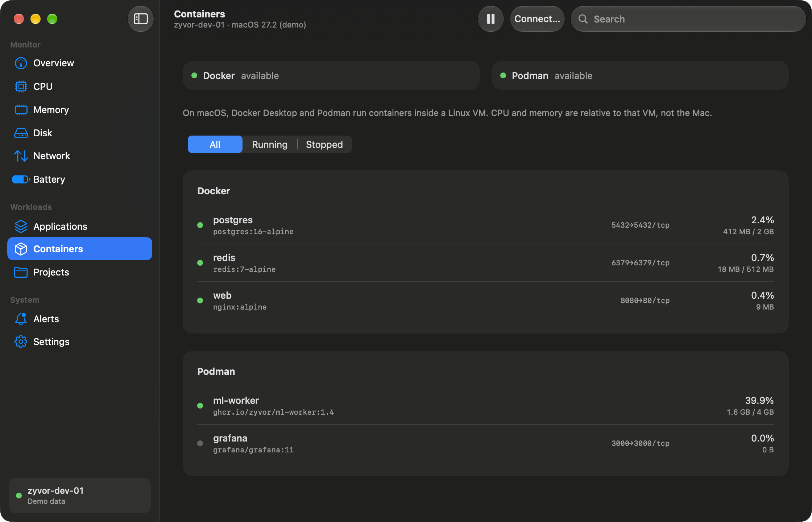Switch to the Running filter tab
This screenshot has height=522, width=812.
coord(270,144)
